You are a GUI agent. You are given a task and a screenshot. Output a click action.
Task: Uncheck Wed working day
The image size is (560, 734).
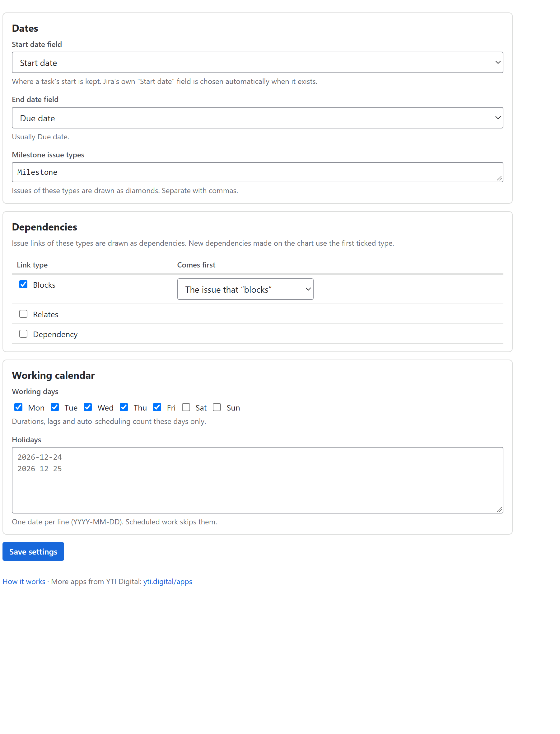pos(88,407)
